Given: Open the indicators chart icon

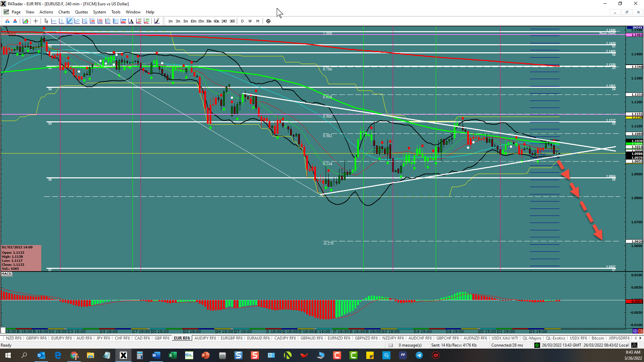Looking at the screenshot, I should 25,21.
